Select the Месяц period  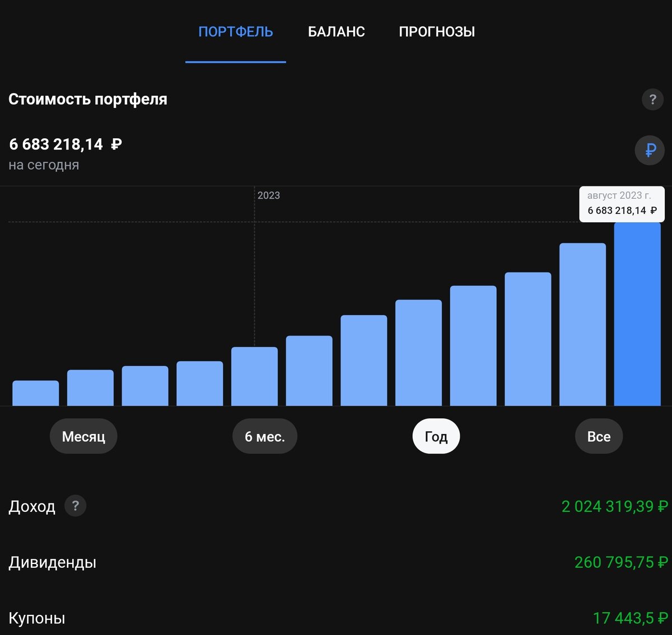[x=83, y=436]
